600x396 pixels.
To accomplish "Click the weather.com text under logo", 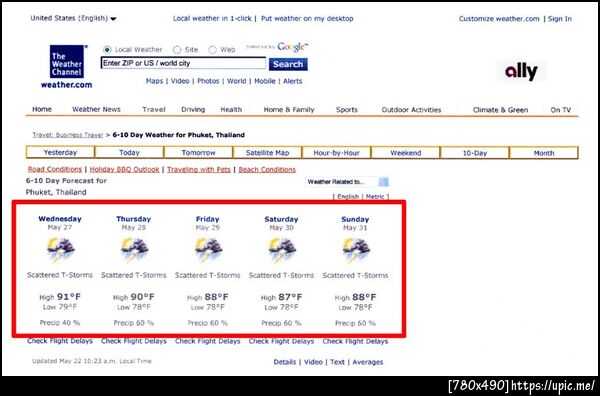I will (67, 85).
